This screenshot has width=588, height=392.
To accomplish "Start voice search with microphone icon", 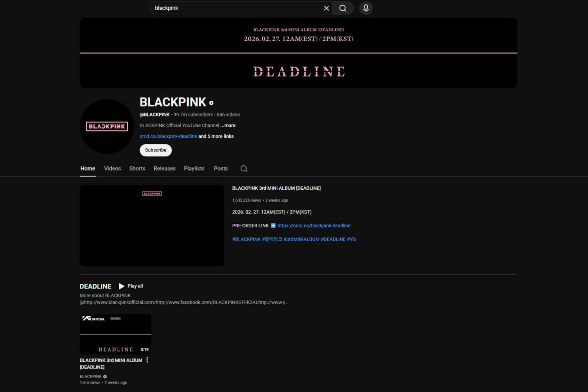I will [366, 8].
